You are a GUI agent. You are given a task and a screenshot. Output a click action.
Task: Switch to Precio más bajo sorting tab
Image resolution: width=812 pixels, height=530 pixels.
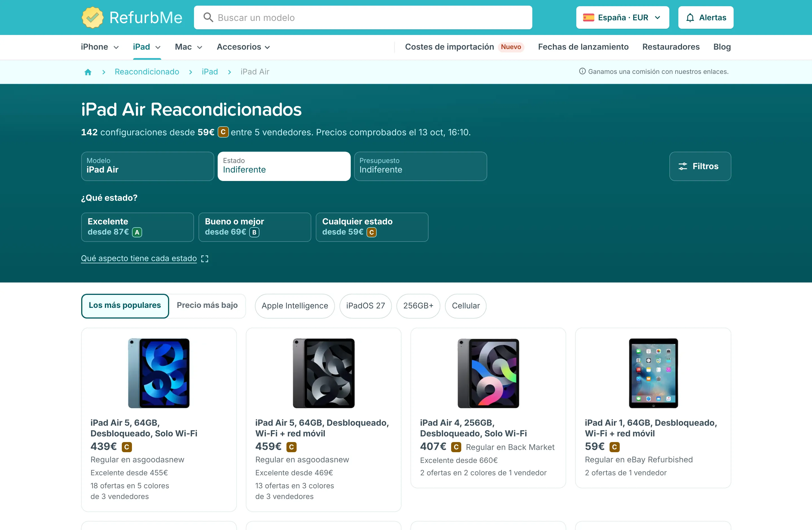click(207, 305)
